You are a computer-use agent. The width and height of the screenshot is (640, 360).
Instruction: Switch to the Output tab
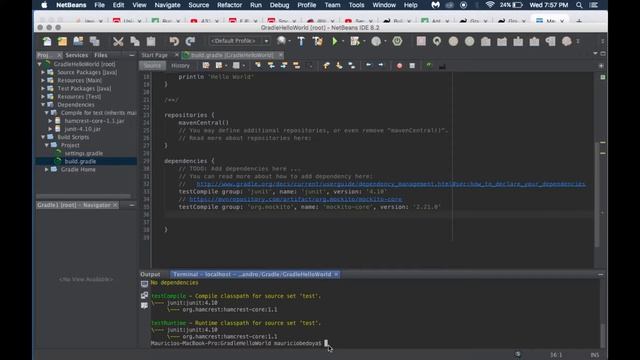pos(150,274)
